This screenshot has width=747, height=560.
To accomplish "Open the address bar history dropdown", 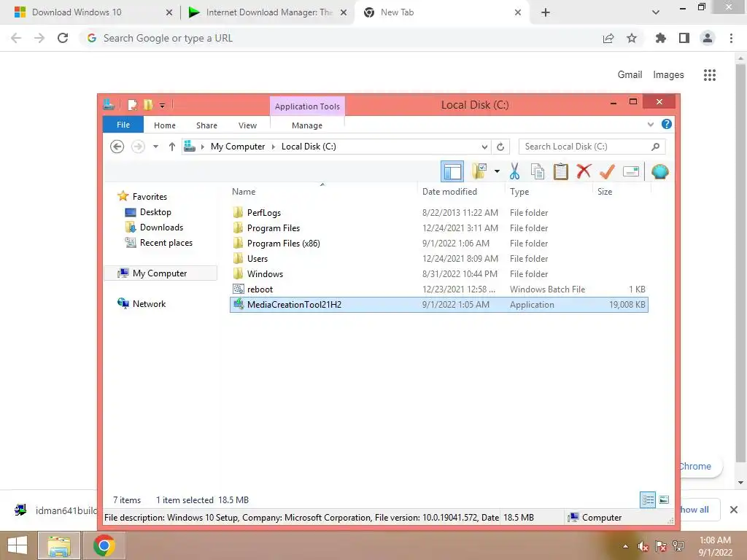I will coord(484,147).
